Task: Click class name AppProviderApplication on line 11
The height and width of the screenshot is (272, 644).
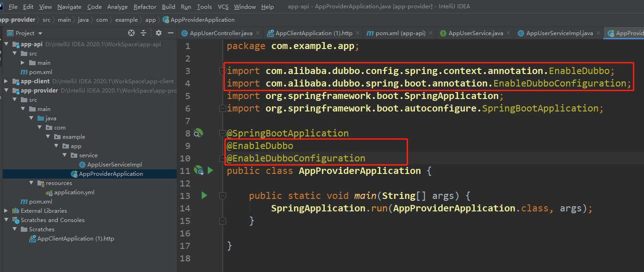Action: pyautogui.click(x=360, y=171)
